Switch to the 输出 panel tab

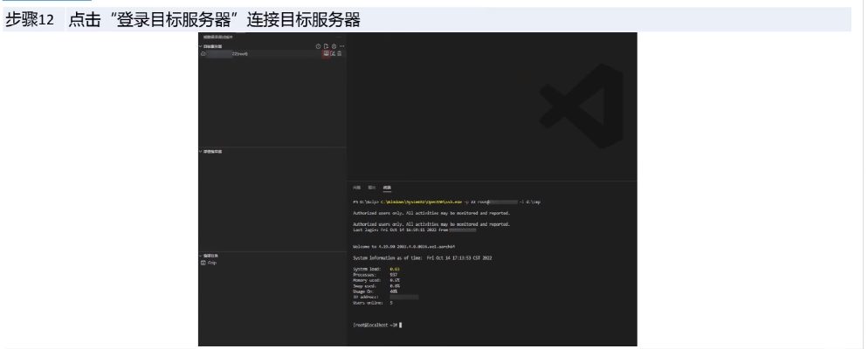(x=372, y=188)
